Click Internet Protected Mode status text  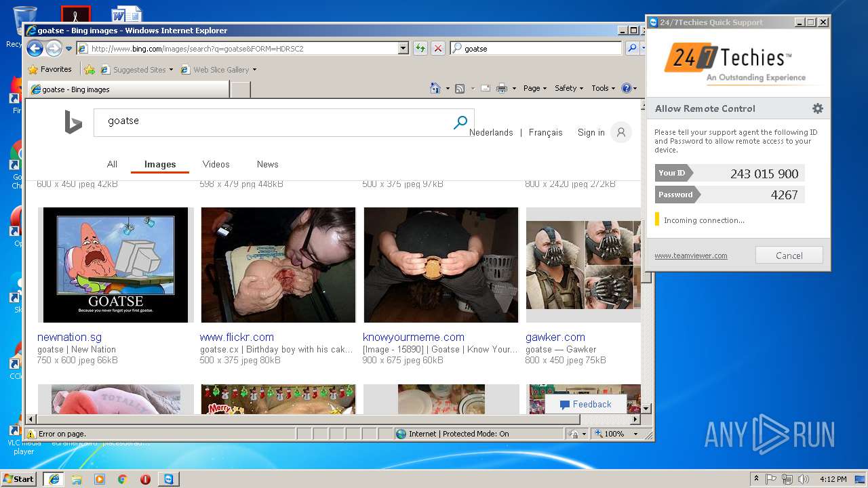(458, 434)
